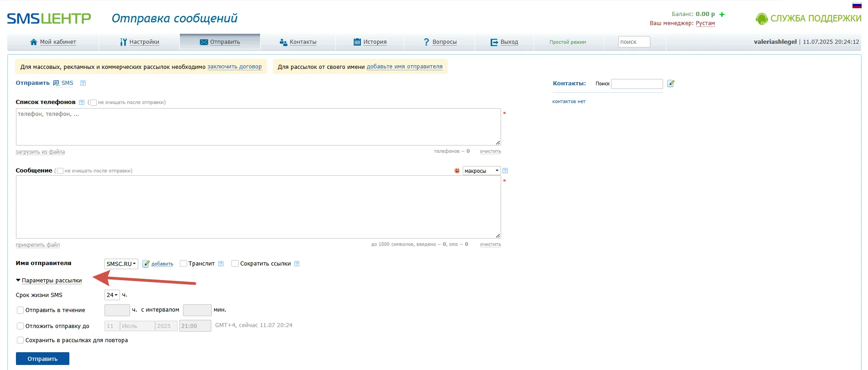Viewport: 868px width, 370px height.
Task: Open the SMS lifetime 24 hours dropdown
Action: point(112,295)
